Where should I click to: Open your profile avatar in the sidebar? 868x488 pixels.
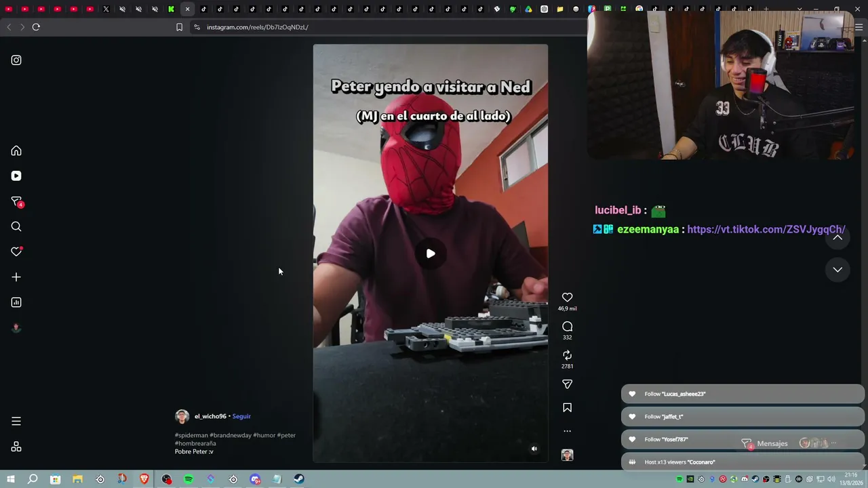pyautogui.click(x=16, y=328)
